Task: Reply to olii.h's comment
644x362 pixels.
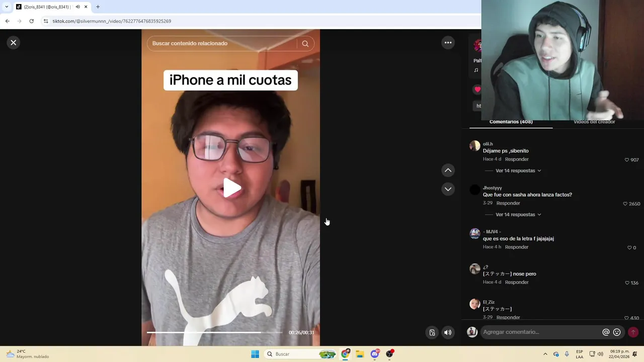Action: click(x=517, y=159)
